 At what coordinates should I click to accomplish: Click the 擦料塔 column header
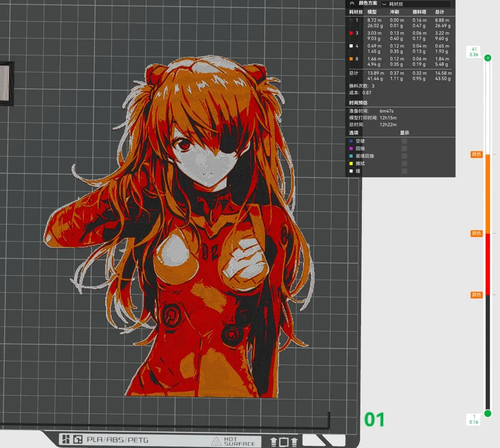pos(419,12)
